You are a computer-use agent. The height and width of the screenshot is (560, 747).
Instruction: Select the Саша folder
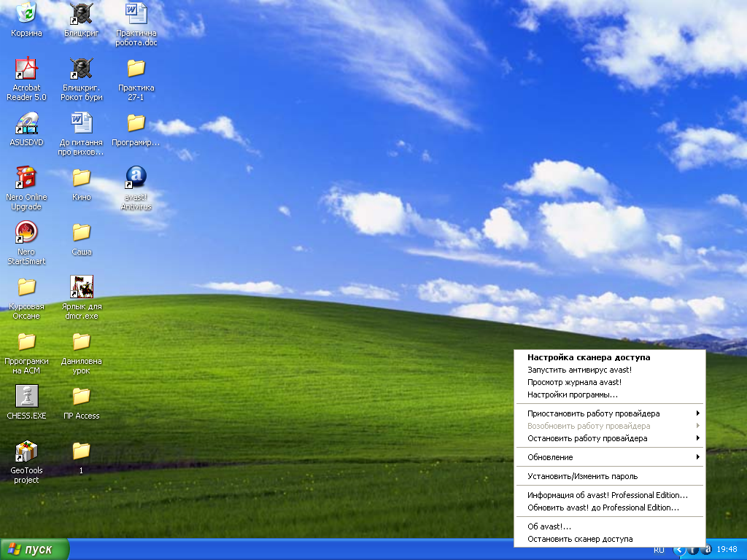82,238
